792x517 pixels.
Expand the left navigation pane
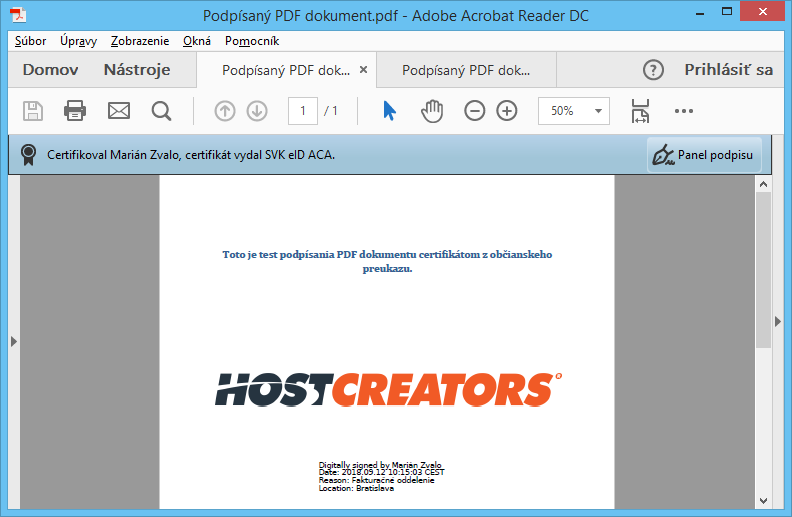click(x=14, y=341)
